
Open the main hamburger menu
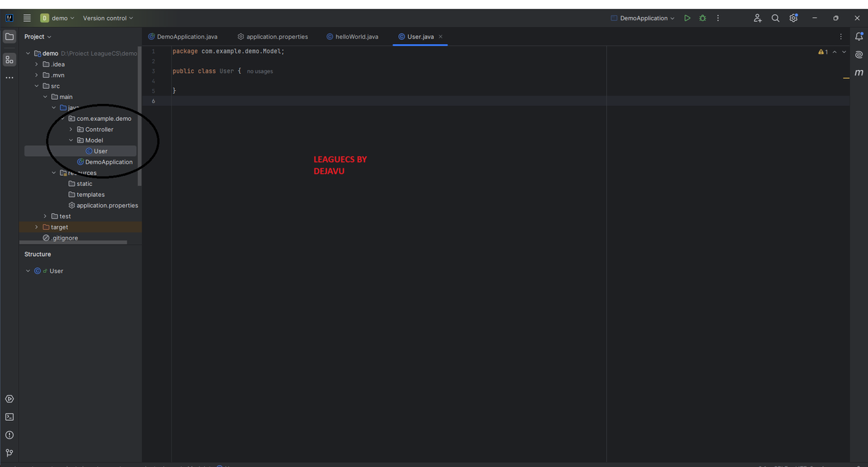tap(26, 18)
